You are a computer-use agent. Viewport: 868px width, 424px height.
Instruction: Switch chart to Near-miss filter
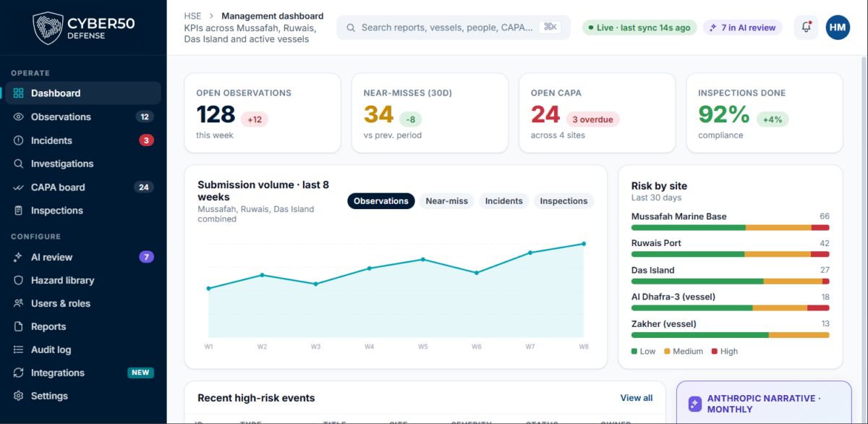coord(446,201)
